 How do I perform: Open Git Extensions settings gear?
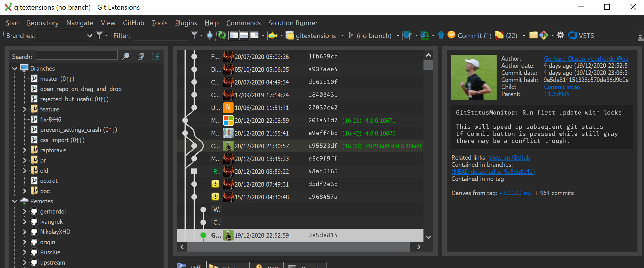[561, 35]
